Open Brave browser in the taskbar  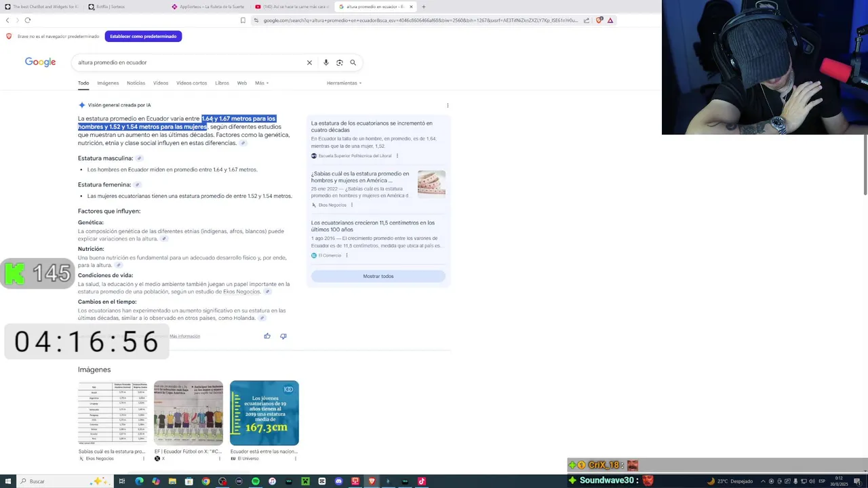[x=372, y=481]
